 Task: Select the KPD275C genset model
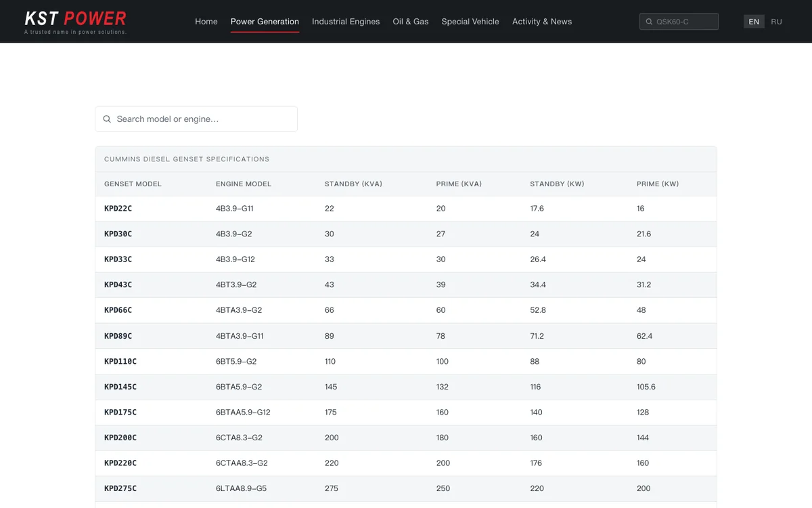click(120, 488)
